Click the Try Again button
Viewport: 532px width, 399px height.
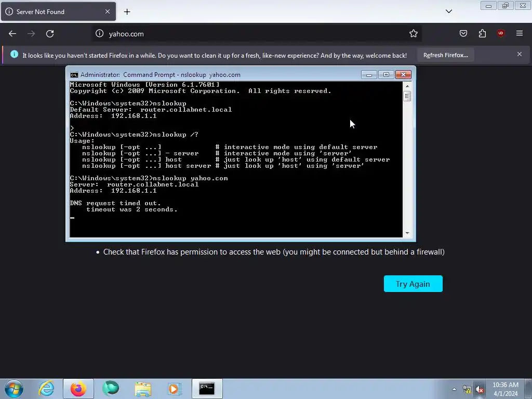[413, 284]
